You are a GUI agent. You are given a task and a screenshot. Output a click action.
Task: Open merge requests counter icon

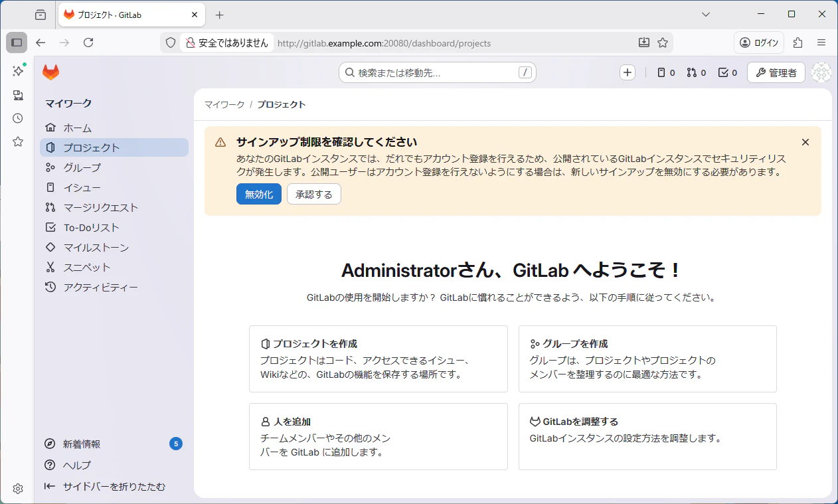697,72
